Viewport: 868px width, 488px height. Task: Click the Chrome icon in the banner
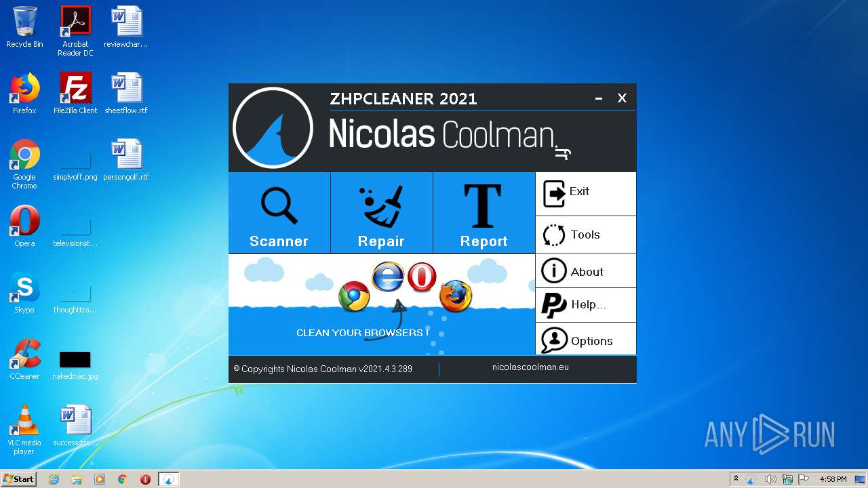354,296
